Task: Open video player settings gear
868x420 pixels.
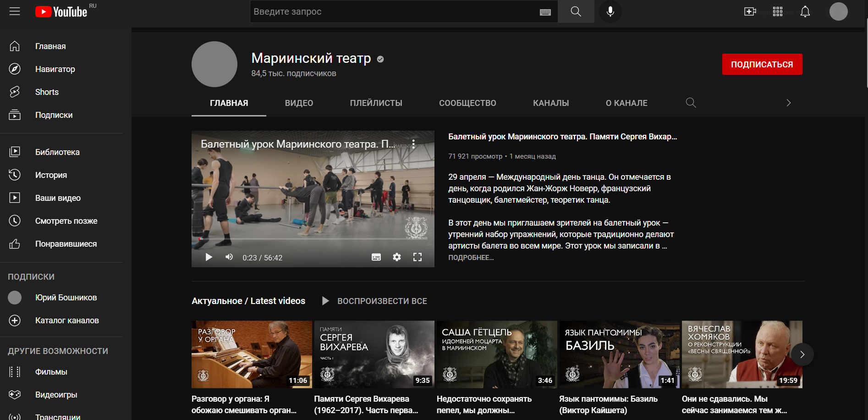Action: [x=397, y=257]
